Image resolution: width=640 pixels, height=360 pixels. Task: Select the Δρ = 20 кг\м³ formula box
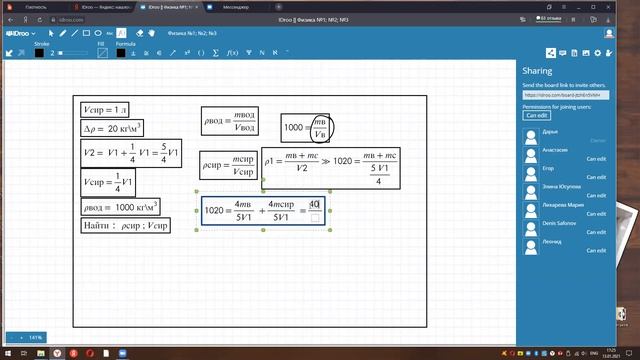[112, 129]
